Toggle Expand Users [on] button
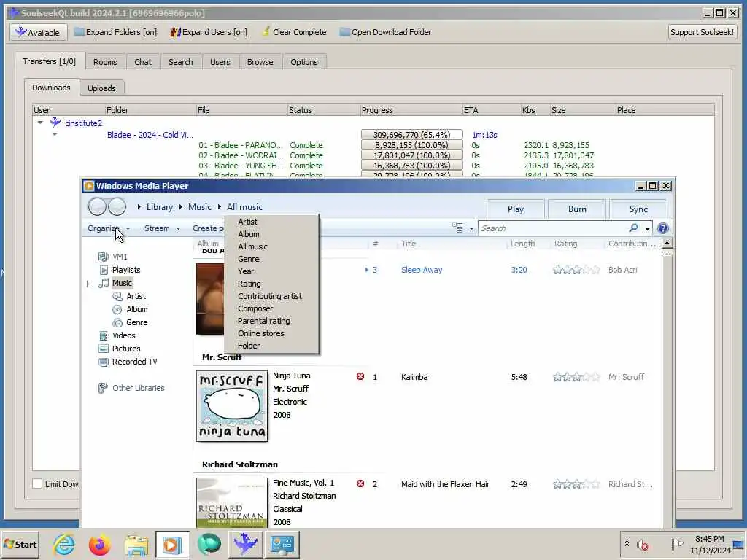 tap(209, 32)
